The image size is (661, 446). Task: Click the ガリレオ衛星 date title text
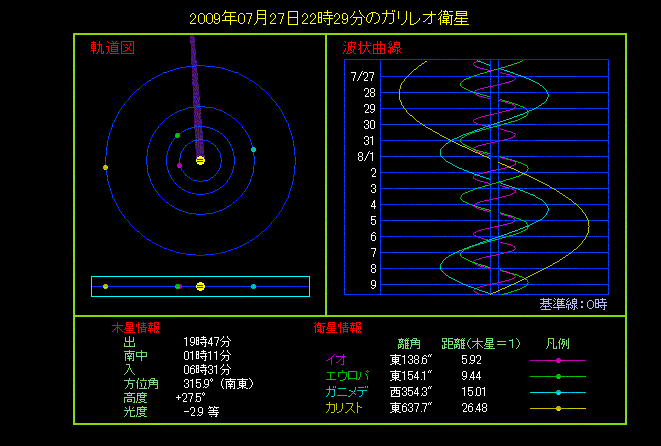coord(329,18)
